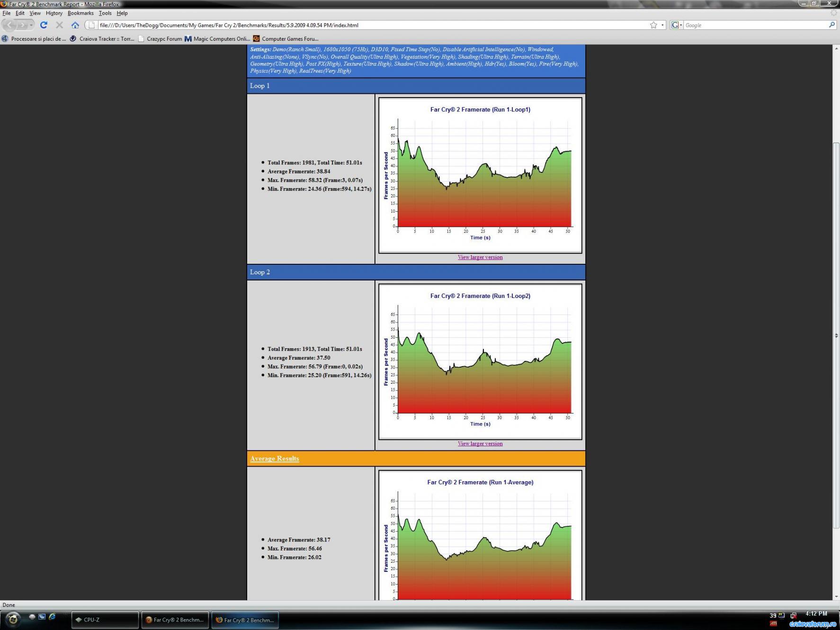Open the History menu
Viewport: 840px width, 630px height.
[54, 13]
